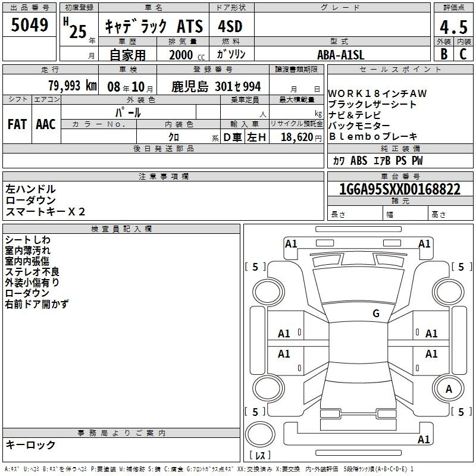476x476 pixels.
Task: Click the 4.5 evaluation score
Action: point(452,27)
